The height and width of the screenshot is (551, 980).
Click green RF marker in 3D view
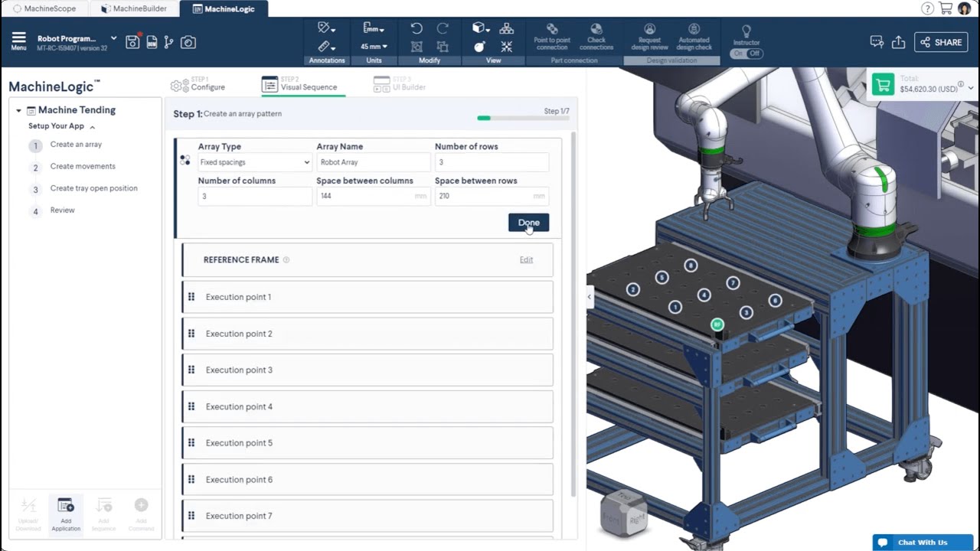coord(717,324)
